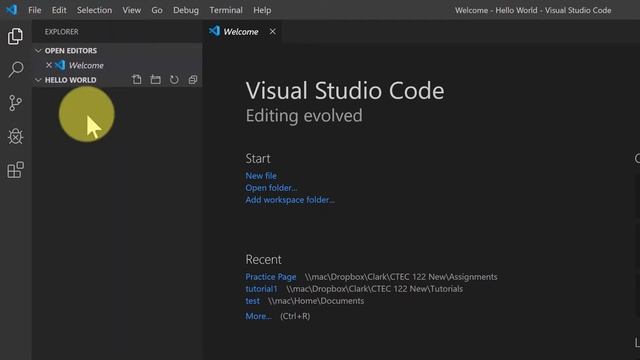
Task: Click the Start heading text
Action: tap(258, 158)
